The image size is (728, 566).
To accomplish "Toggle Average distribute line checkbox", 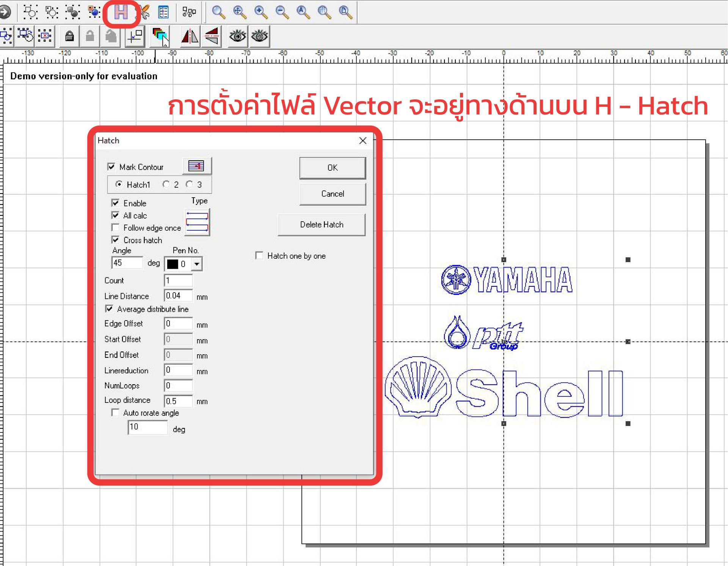I will [109, 309].
